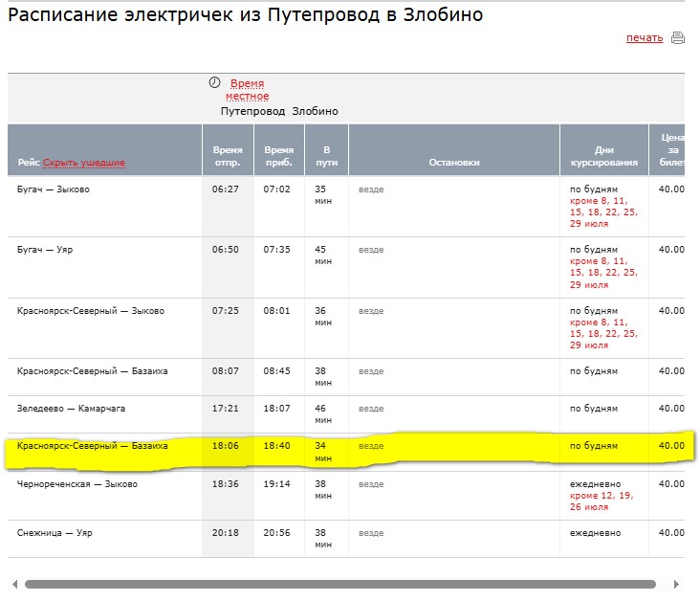The height and width of the screenshot is (601, 700).
Task: Click the Остановки column header
Action: click(454, 163)
